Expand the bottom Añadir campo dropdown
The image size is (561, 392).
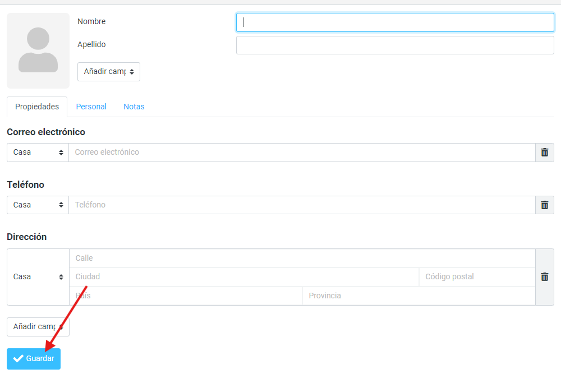click(x=38, y=327)
